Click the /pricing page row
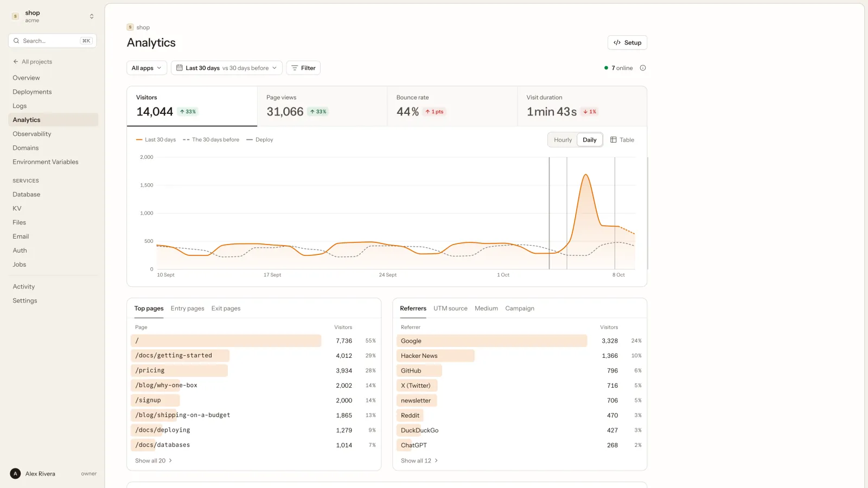Screen dimensions: 868x488 pos(255,371)
